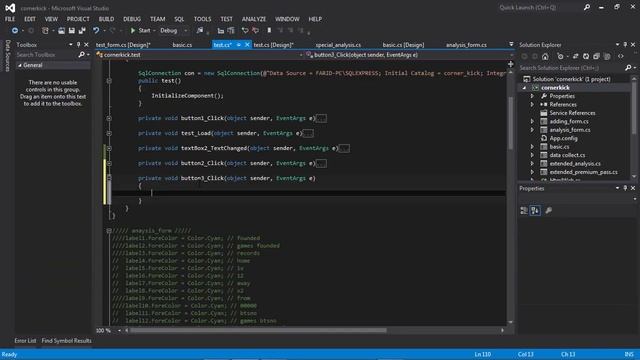The height and width of the screenshot is (360, 640).
Task: Select App.config in Solution Explorer
Action: coord(563,138)
